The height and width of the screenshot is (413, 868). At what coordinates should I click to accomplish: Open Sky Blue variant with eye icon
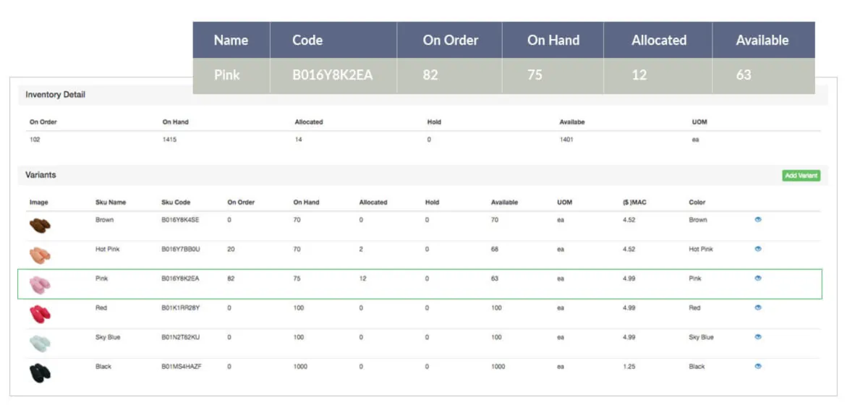[x=758, y=337]
